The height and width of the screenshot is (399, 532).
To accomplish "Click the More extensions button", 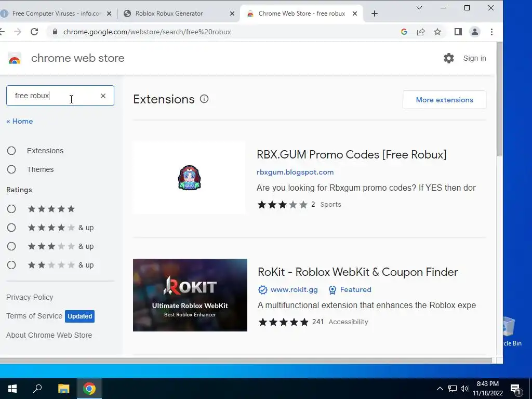I will [x=445, y=100].
